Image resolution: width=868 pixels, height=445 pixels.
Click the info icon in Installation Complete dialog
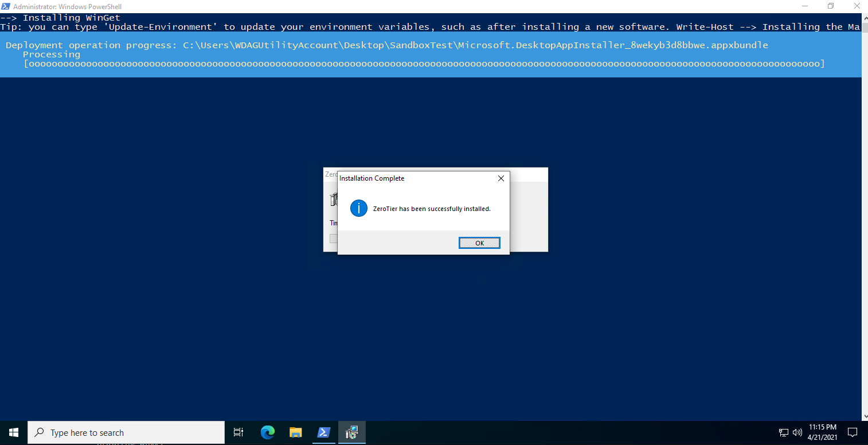358,208
